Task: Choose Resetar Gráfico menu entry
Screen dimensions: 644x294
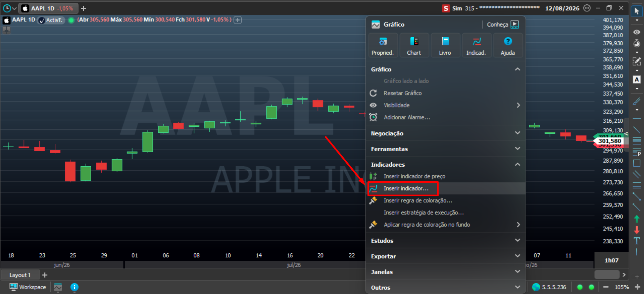Action: 445,93
